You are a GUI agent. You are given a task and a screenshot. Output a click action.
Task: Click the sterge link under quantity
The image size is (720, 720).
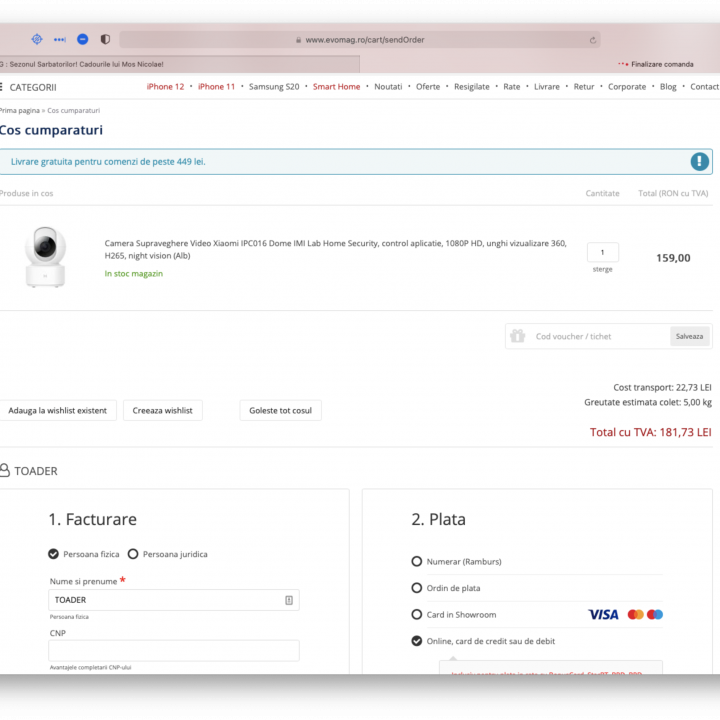click(602, 269)
